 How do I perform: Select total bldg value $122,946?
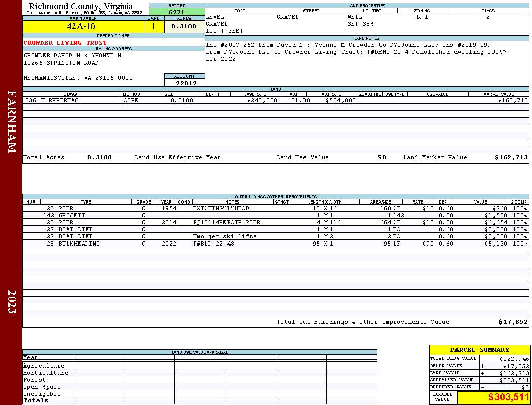514,359
